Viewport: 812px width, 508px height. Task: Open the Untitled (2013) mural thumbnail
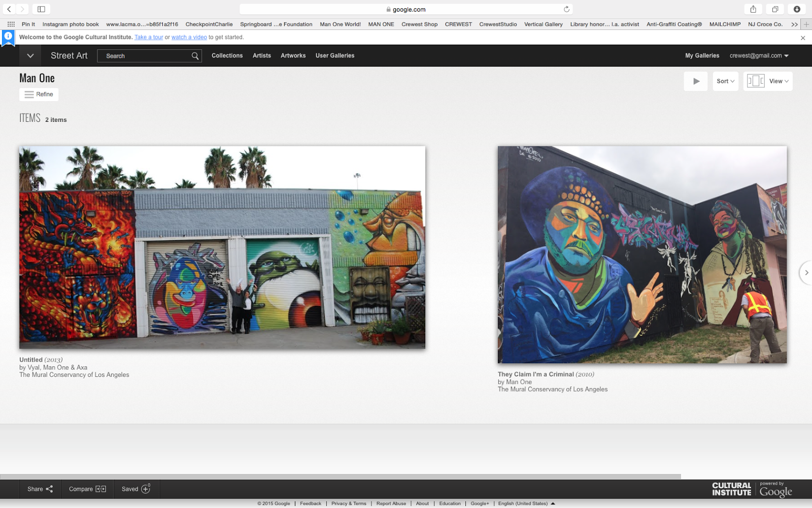coord(222,247)
